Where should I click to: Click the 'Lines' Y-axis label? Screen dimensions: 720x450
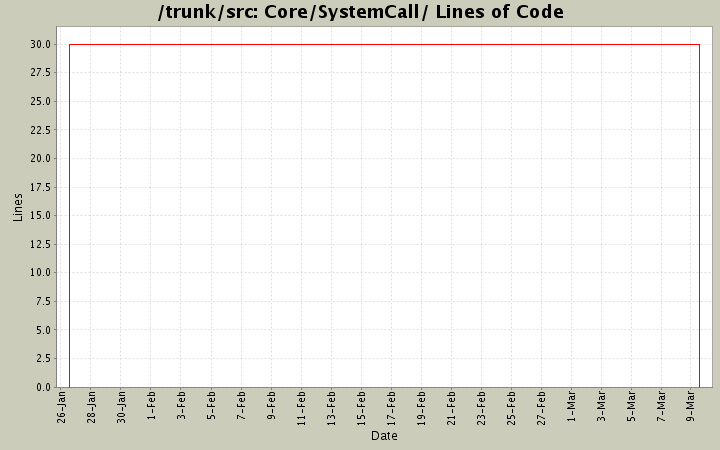pyautogui.click(x=17, y=207)
